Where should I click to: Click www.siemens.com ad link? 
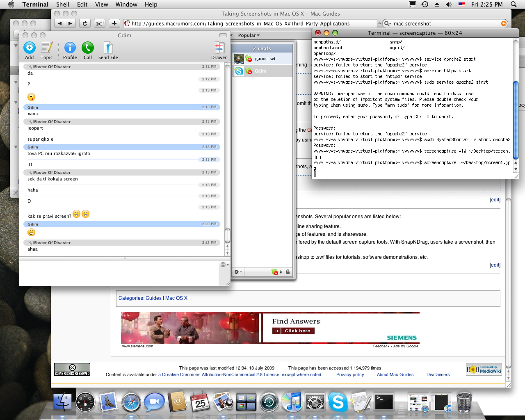[x=137, y=346]
